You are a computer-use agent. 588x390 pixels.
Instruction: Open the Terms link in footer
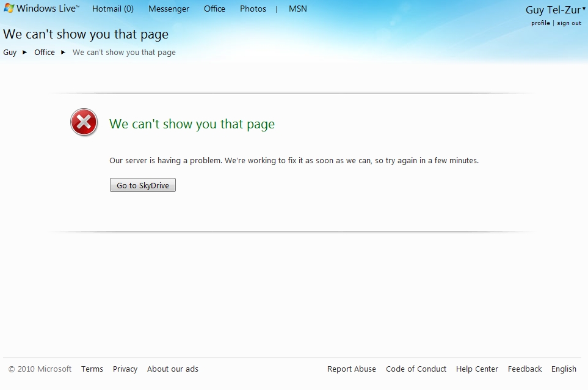92,369
